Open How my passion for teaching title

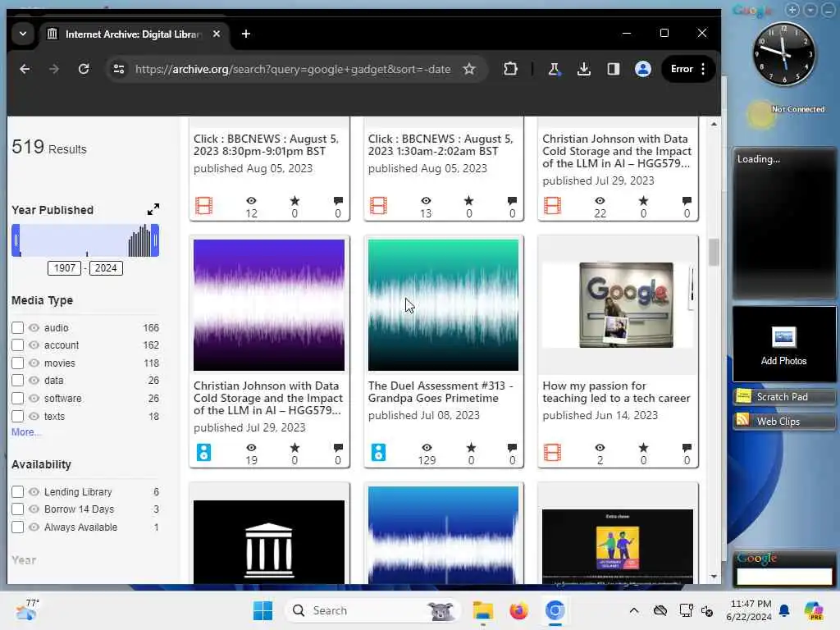[616, 391]
